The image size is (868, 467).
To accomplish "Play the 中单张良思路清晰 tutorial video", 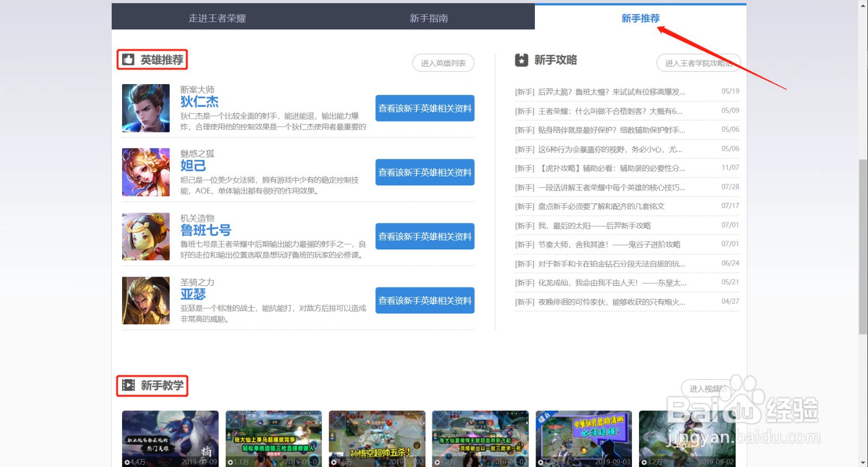I will tap(584, 438).
